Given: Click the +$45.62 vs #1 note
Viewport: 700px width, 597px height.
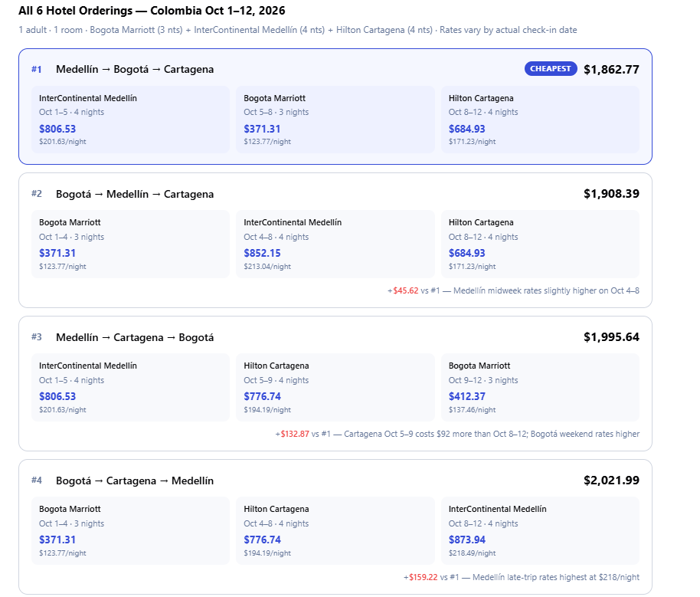Looking at the screenshot, I should [513, 290].
